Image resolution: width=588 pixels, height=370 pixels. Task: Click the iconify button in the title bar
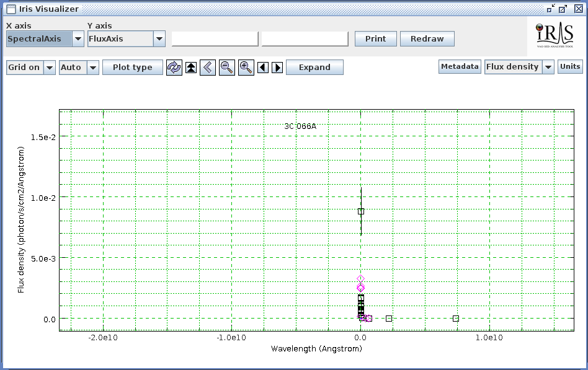[551, 9]
